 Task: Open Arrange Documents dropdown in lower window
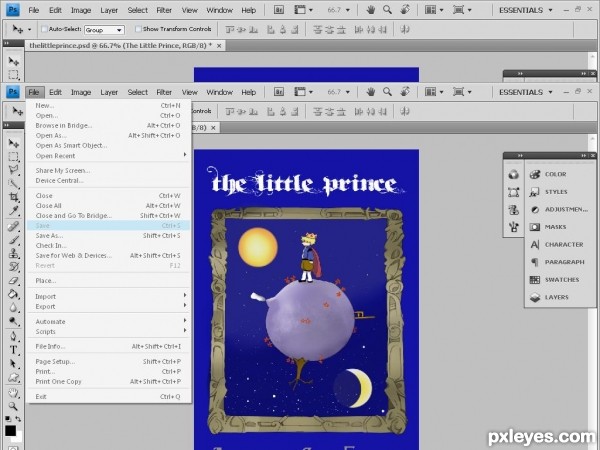(433, 92)
